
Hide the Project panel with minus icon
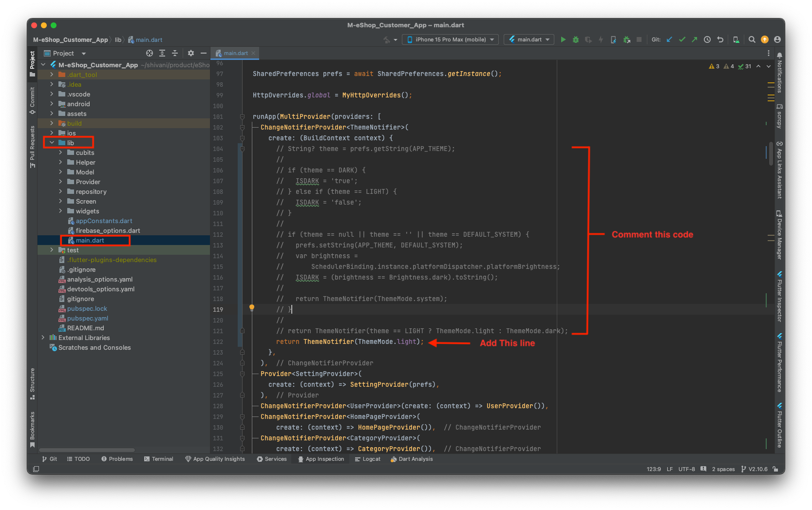pos(204,53)
